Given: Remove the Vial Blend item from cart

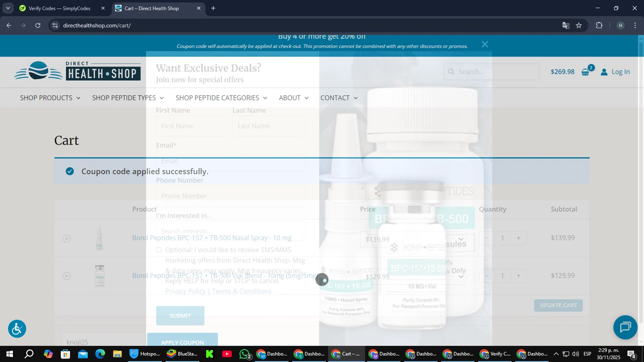Looking at the screenshot, I should click(67, 276).
